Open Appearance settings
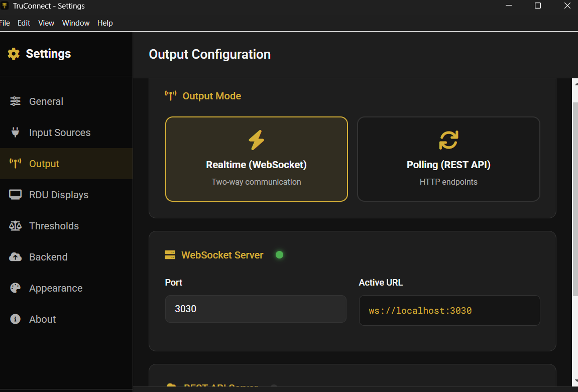 coord(66,288)
